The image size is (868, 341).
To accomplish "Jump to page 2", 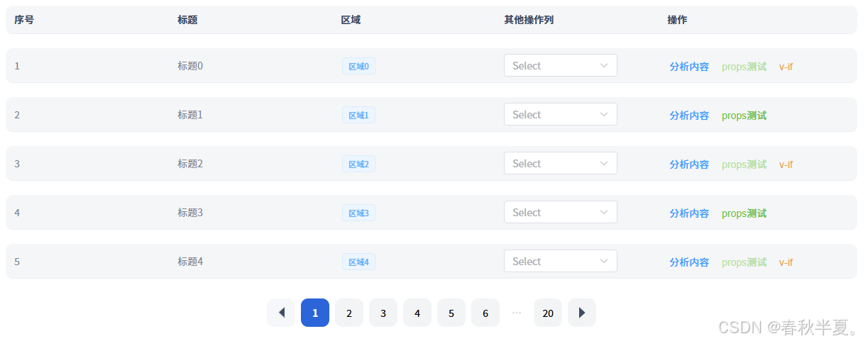I will click(x=349, y=313).
